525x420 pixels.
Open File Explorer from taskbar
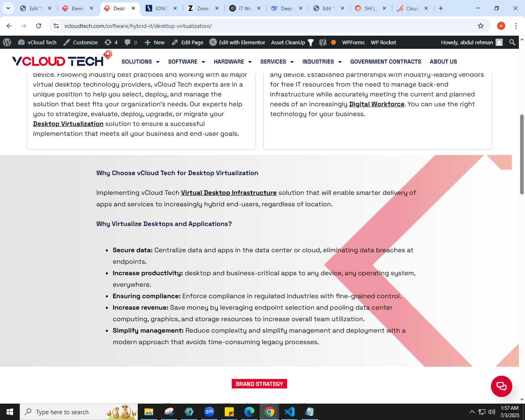click(x=148, y=412)
